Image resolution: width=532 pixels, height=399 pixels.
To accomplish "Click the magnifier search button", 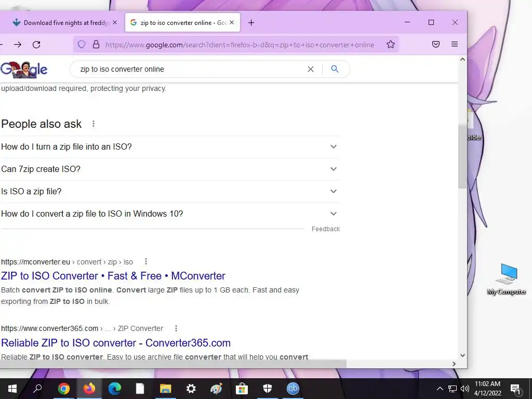I will (335, 69).
